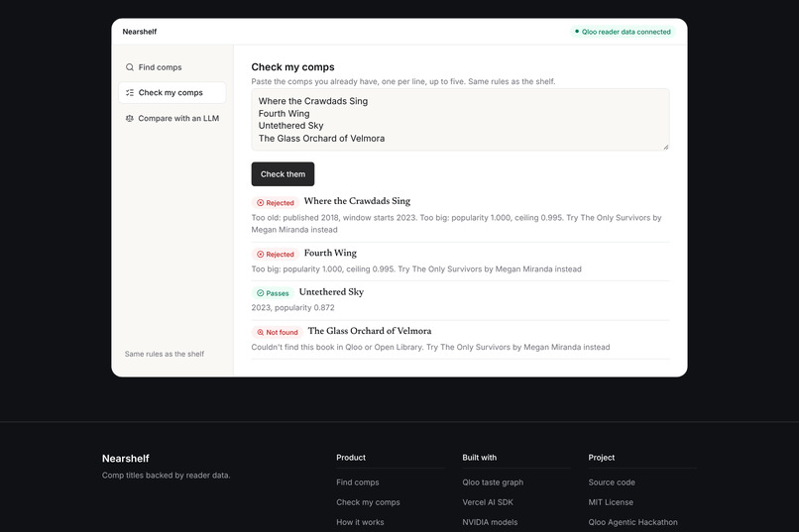The image size is (799, 532).
Task: Click the Fourth Wing result title
Action: tap(330, 253)
